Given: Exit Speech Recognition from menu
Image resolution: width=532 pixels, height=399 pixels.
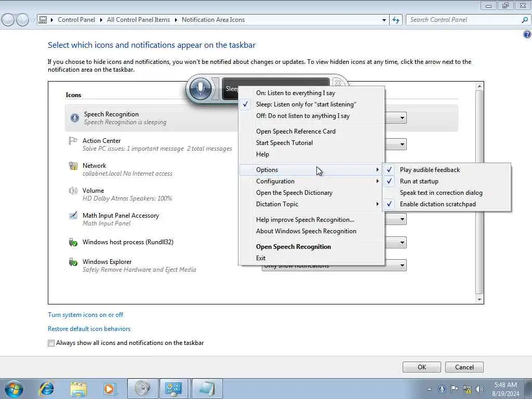Looking at the screenshot, I should click(312, 258).
